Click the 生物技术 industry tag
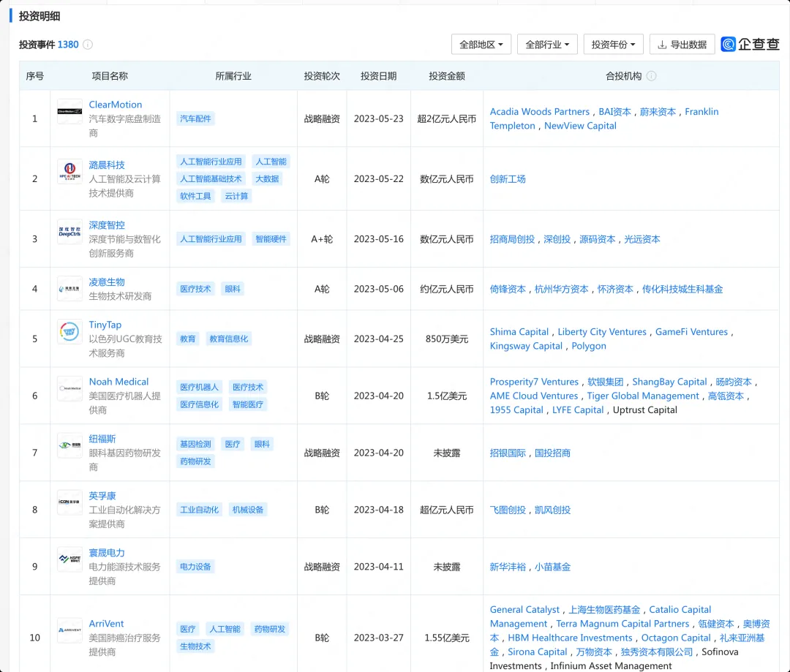 coord(195,646)
